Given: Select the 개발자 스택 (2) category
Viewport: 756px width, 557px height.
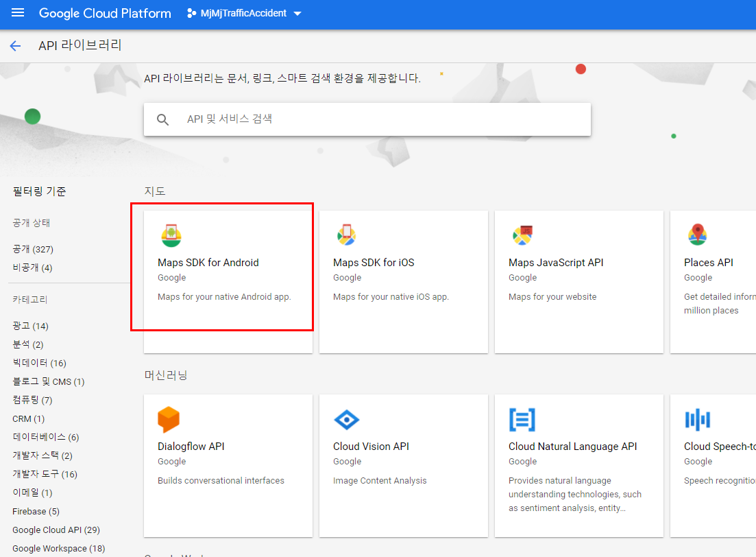Looking at the screenshot, I should click(42, 455).
